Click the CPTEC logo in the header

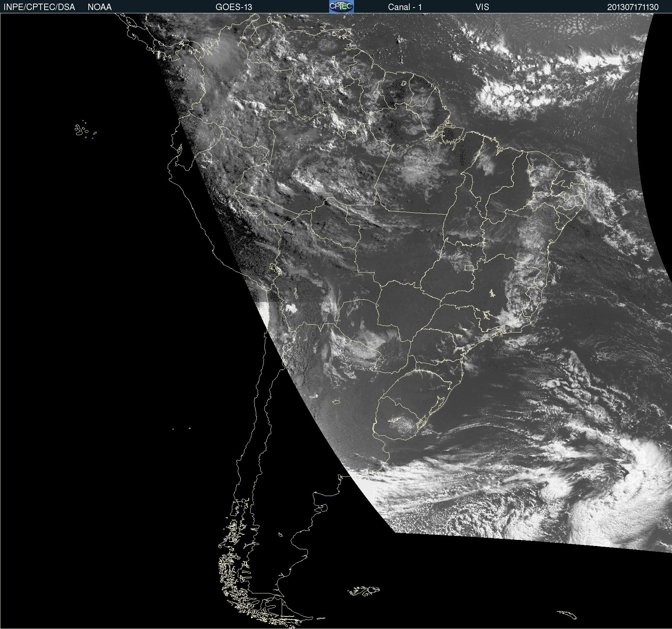point(341,6)
